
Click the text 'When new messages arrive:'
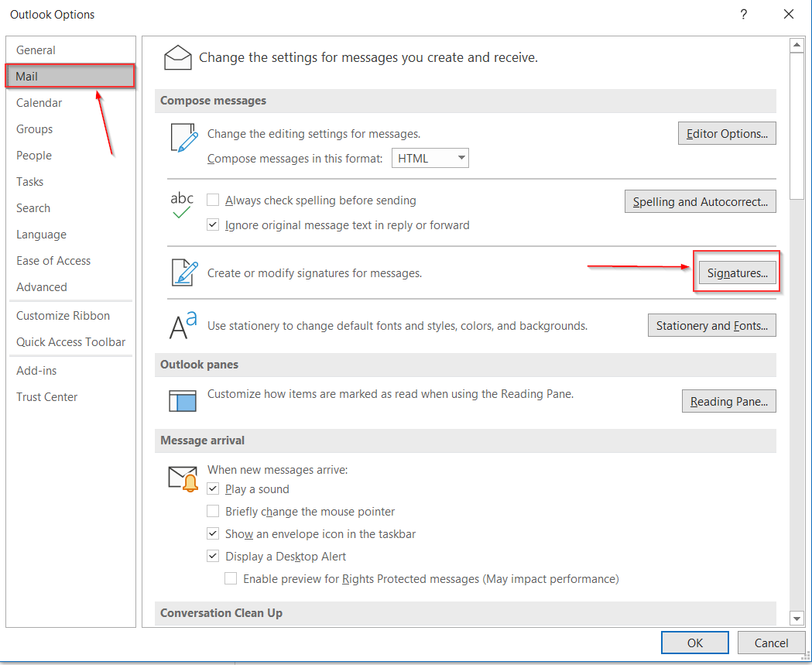click(x=278, y=470)
